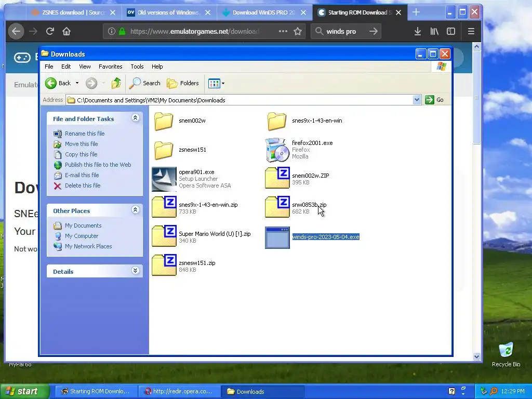Select firefox2001.exe installer icon
Viewport: 532px width, 399px height.
[x=277, y=150]
